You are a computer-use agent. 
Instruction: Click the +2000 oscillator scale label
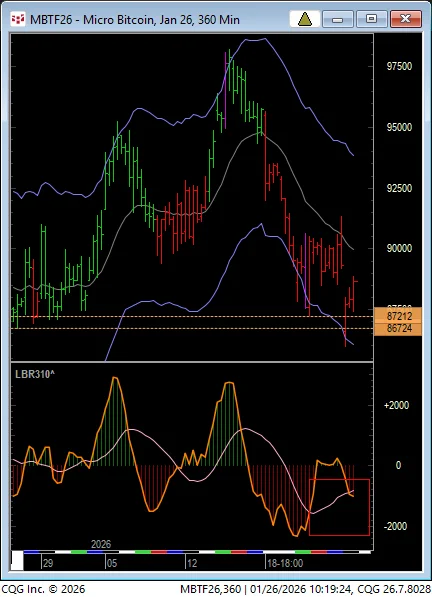click(x=396, y=405)
